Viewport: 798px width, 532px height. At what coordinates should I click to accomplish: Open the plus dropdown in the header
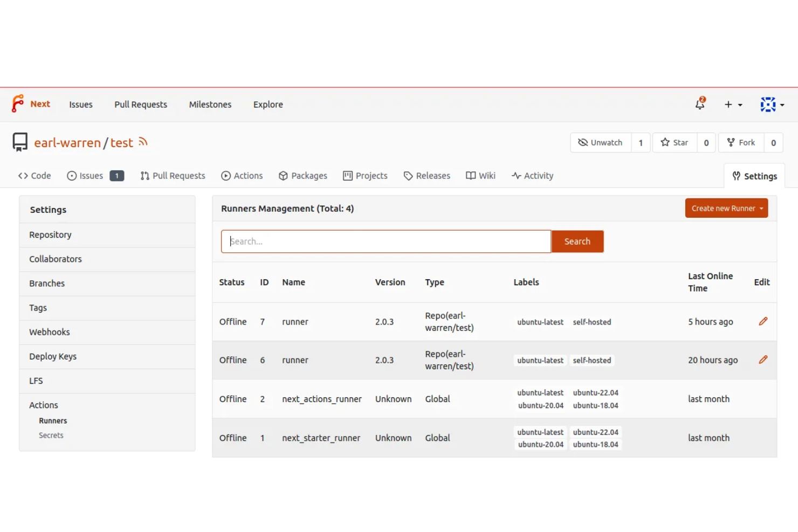point(732,104)
